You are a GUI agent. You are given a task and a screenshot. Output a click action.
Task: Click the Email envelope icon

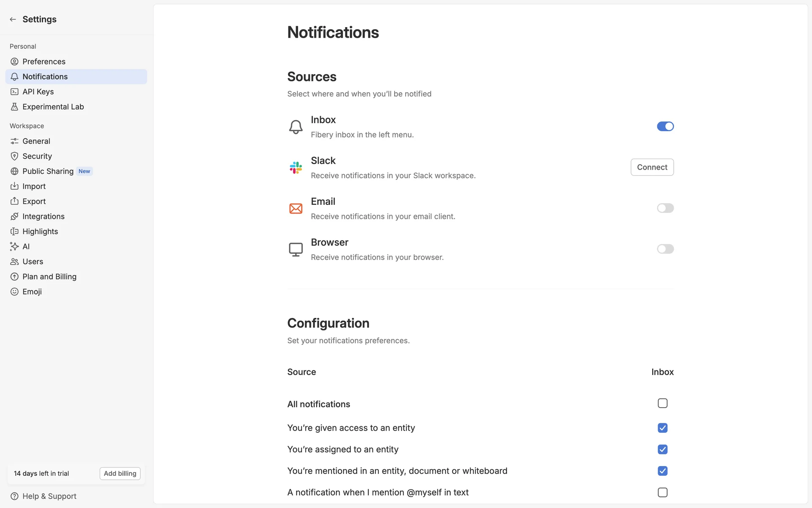click(296, 208)
